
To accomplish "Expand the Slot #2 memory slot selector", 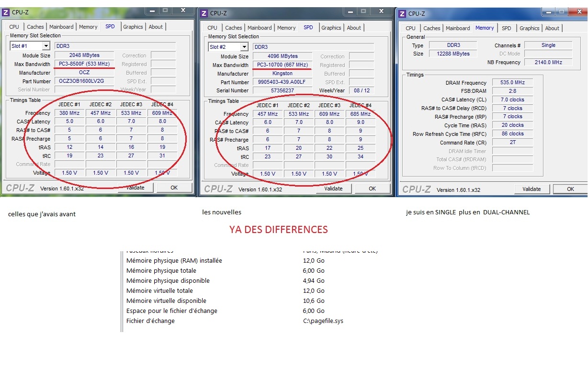I will click(x=244, y=47).
